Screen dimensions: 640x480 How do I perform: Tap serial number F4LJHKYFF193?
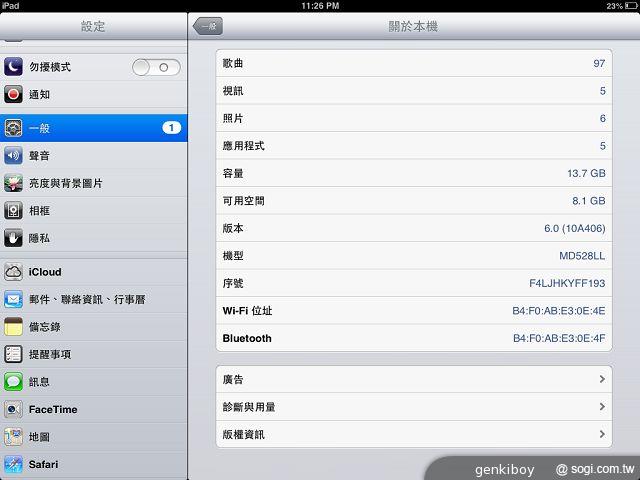(567, 283)
